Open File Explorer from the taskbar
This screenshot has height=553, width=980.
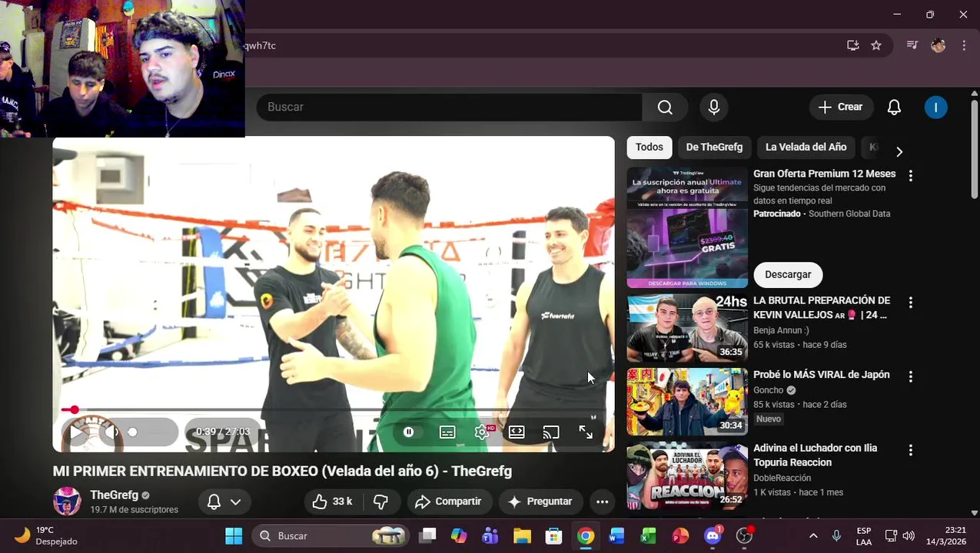point(522,536)
